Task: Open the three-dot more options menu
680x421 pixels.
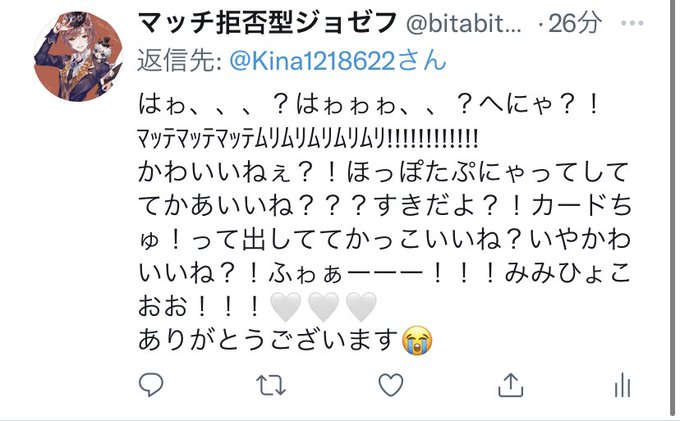Action: click(632, 23)
